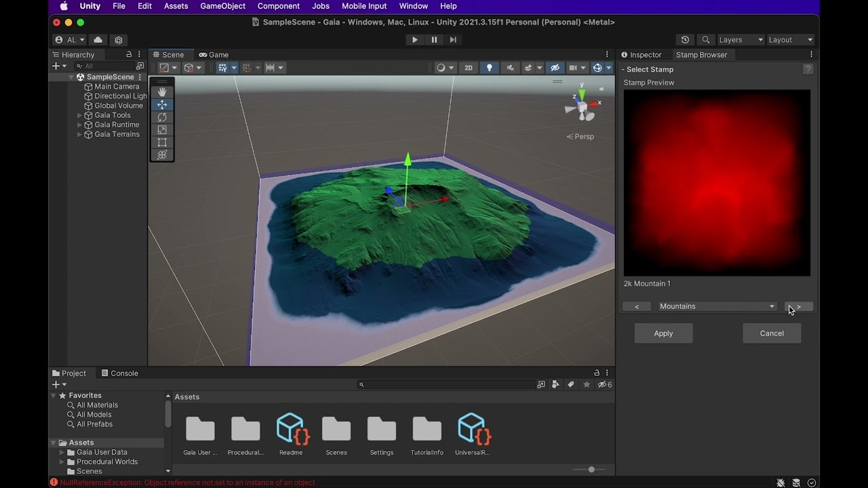
Task: Expand the Gaia Tools object
Action: click(x=79, y=115)
